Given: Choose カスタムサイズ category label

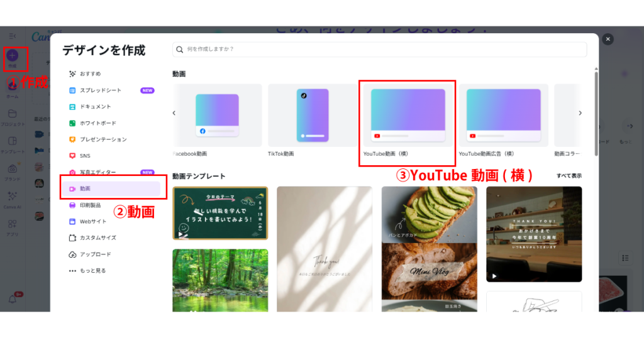Looking at the screenshot, I should (97, 238).
